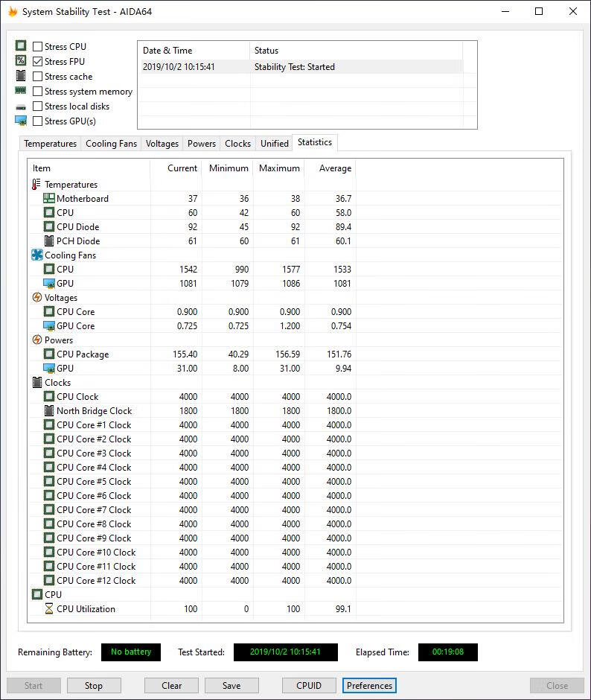Viewport: 591px width, 700px height.
Task: Click the Clear button
Action: tap(171, 685)
